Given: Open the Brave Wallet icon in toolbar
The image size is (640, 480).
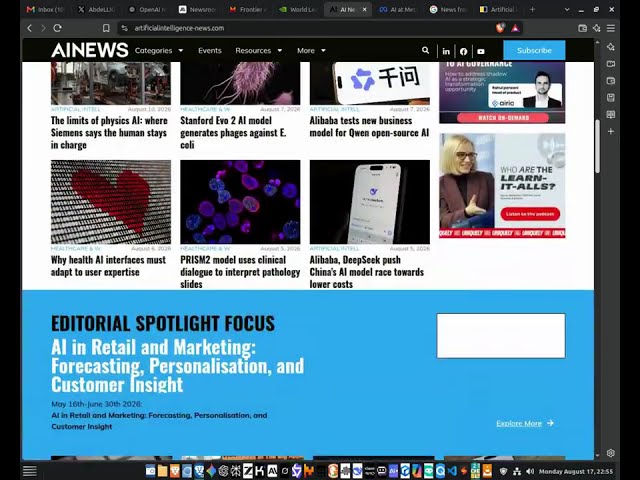Looking at the screenshot, I should (582, 28).
